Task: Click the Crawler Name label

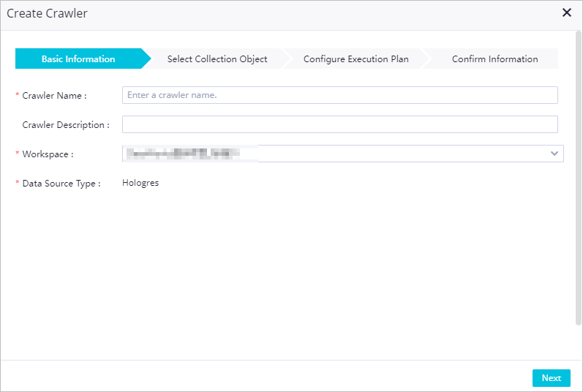Action: pyautogui.click(x=54, y=96)
